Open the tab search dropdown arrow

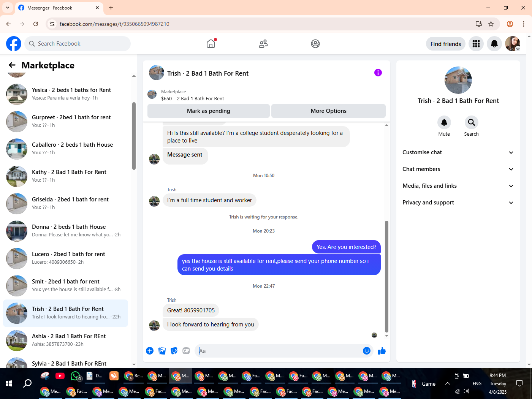[8, 8]
